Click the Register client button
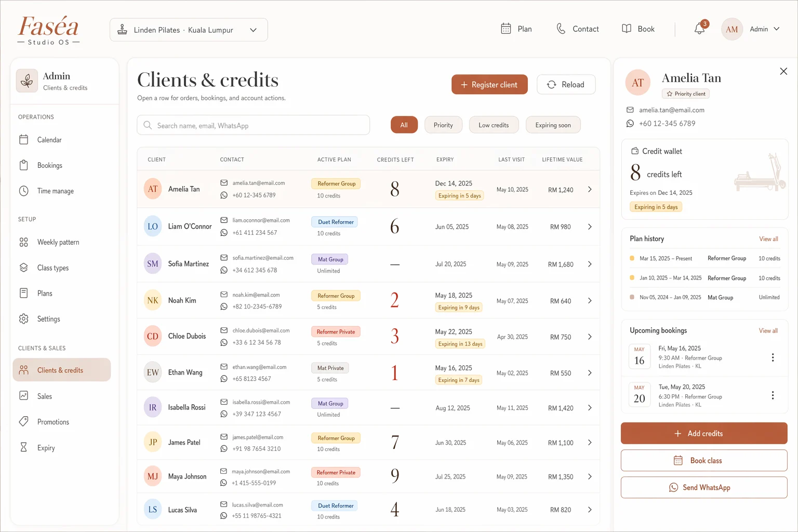The height and width of the screenshot is (532, 798). tap(489, 85)
